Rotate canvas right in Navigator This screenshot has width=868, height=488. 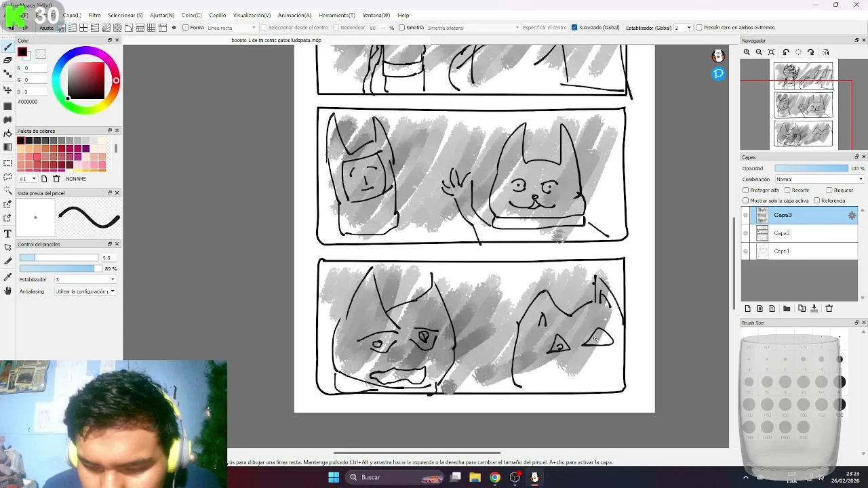(811, 52)
